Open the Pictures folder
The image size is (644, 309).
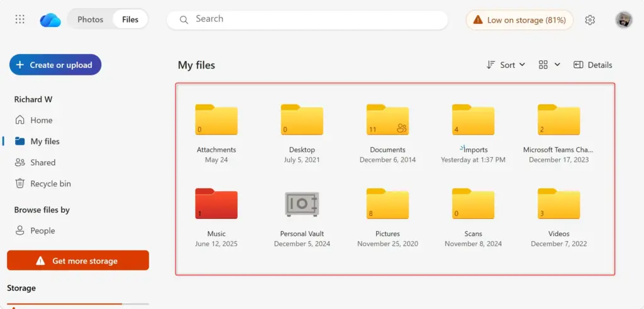point(387,204)
